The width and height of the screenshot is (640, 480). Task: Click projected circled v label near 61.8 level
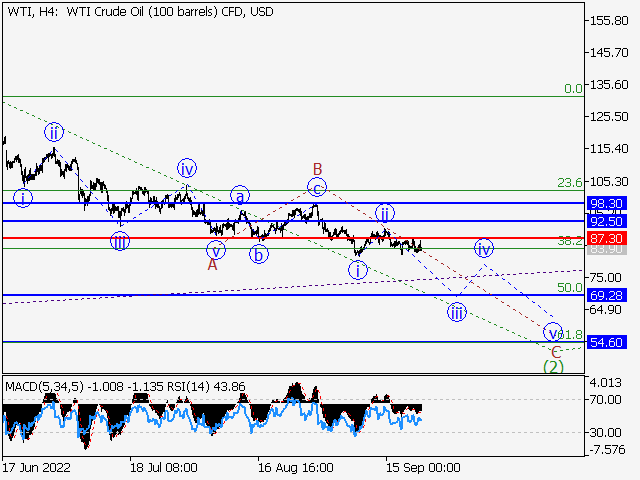coord(553,332)
